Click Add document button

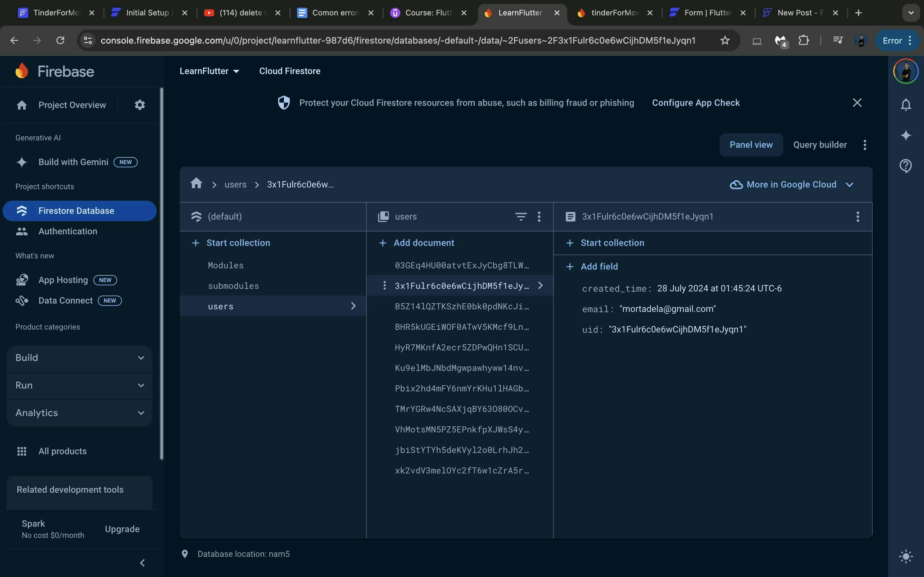click(x=424, y=243)
